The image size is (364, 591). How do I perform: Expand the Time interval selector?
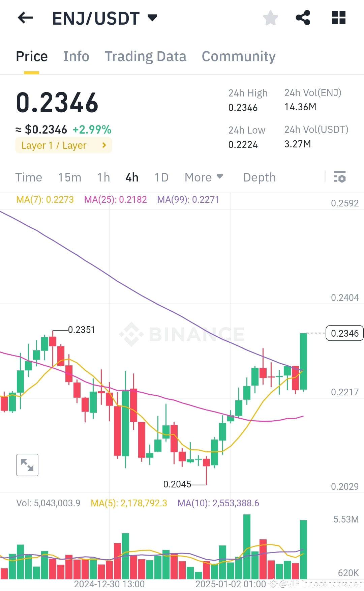pos(29,177)
